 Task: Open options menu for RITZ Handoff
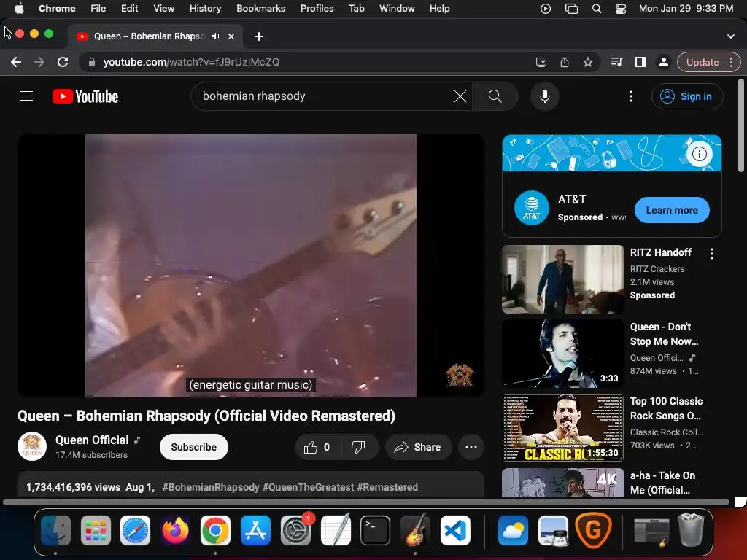pyautogui.click(x=712, y=254)
